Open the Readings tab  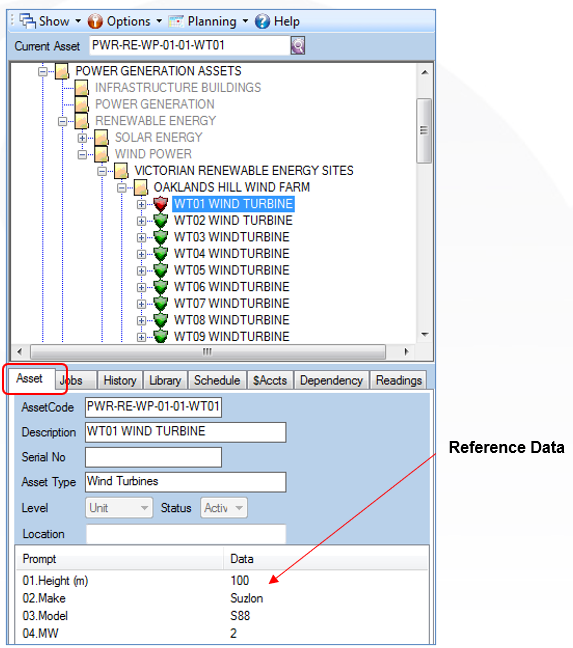tap(399, 380)
